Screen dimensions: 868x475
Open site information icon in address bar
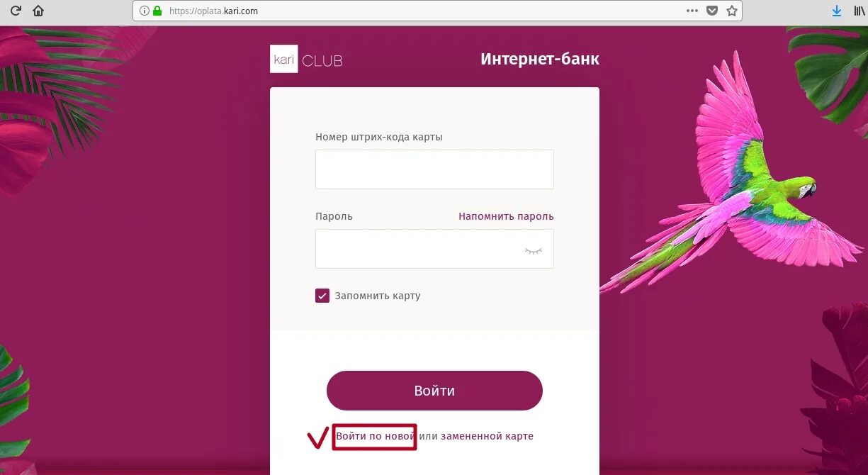pyautogui.click(x=144, y=11)
